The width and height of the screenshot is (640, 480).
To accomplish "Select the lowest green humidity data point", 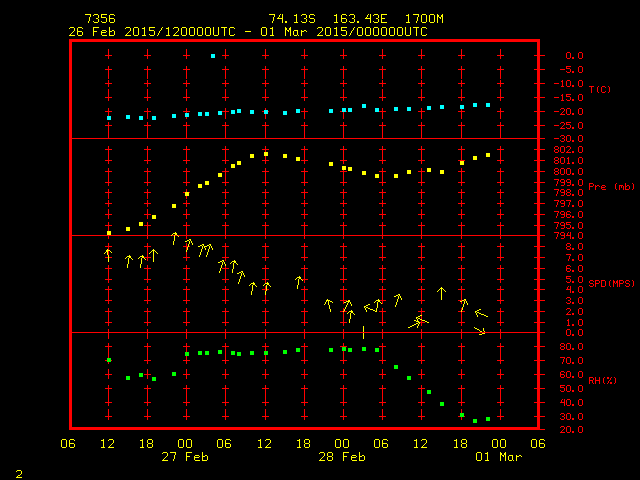I will click(x=475, y=421).
